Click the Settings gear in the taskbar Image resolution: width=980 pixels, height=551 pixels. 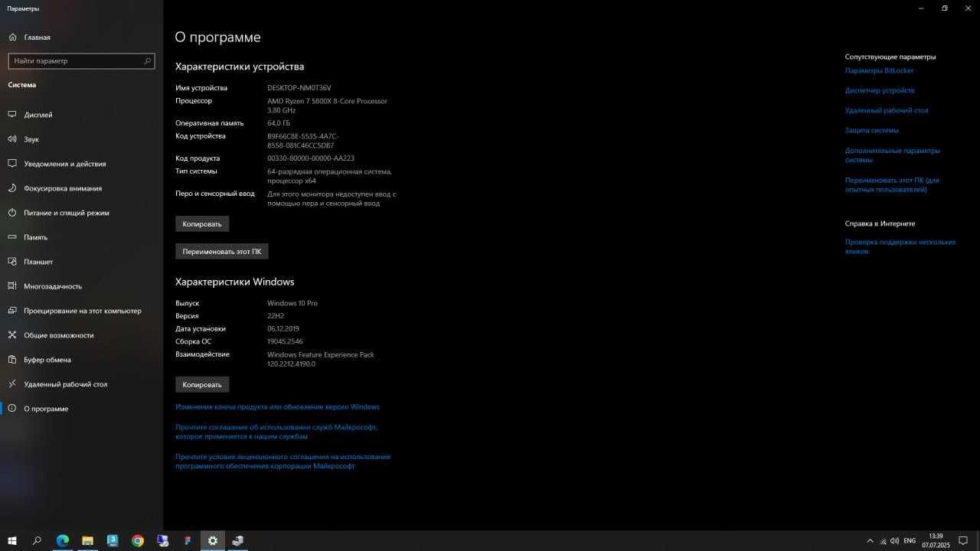coord(213,541)
